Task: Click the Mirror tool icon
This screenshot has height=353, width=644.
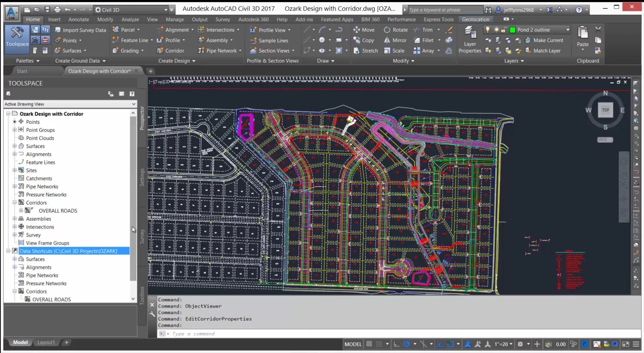Action: click(387, 40)
